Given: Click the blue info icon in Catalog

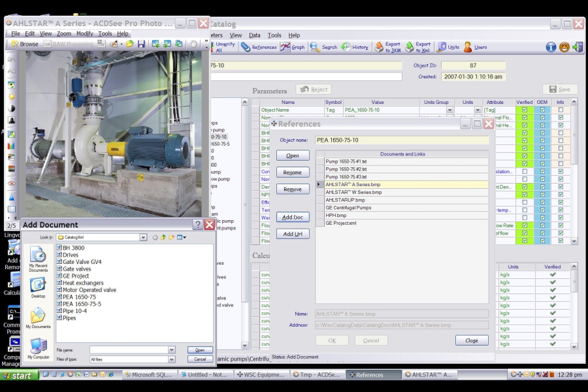Looking at the screenshot, I should pos(551,47).
